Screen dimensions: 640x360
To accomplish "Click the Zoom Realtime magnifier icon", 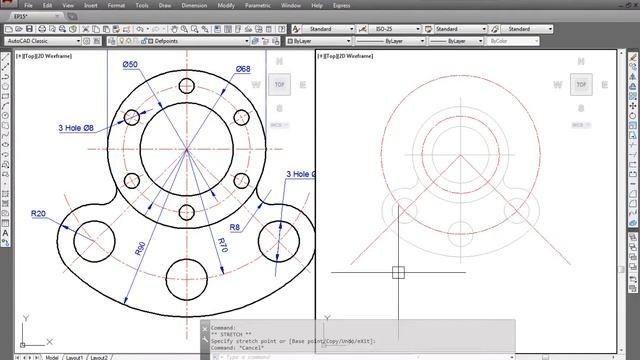I will click(x=184, y=29).
